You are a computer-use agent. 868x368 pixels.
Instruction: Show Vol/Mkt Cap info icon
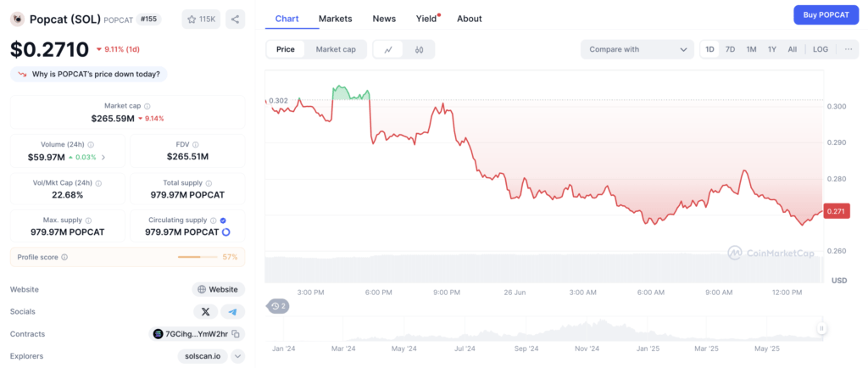(98, 182)
